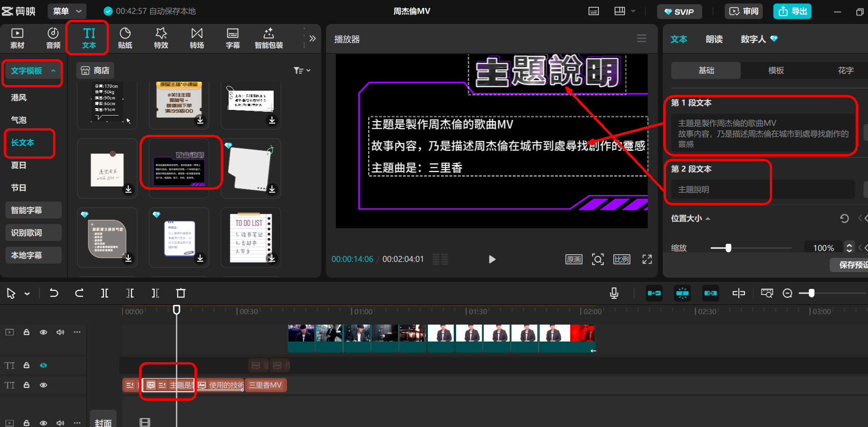Select the 花字 fancy text sub-tab

[x=845, y=70]
